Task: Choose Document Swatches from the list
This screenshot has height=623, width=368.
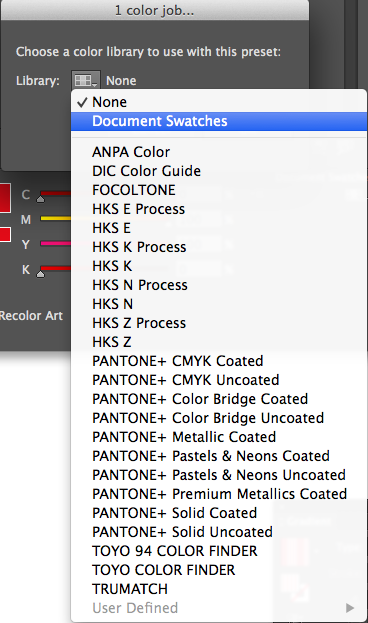Action: [x=219, y=121]
